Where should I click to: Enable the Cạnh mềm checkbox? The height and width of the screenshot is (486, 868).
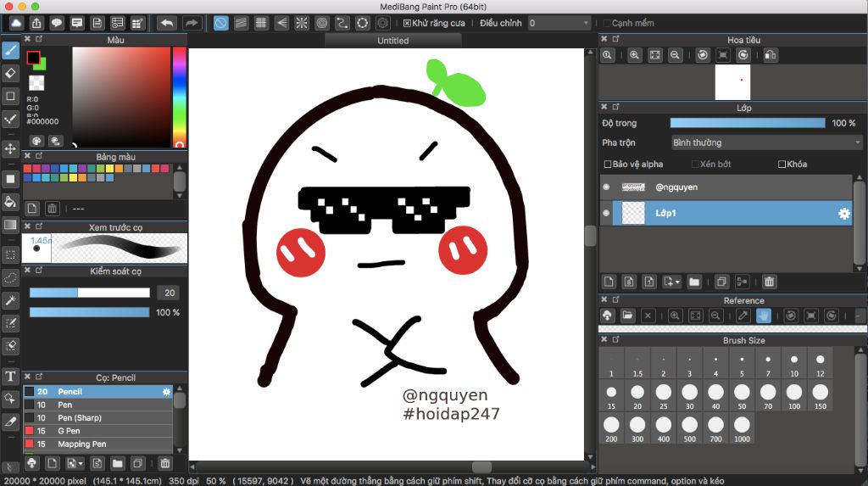(x=607, y=23)
